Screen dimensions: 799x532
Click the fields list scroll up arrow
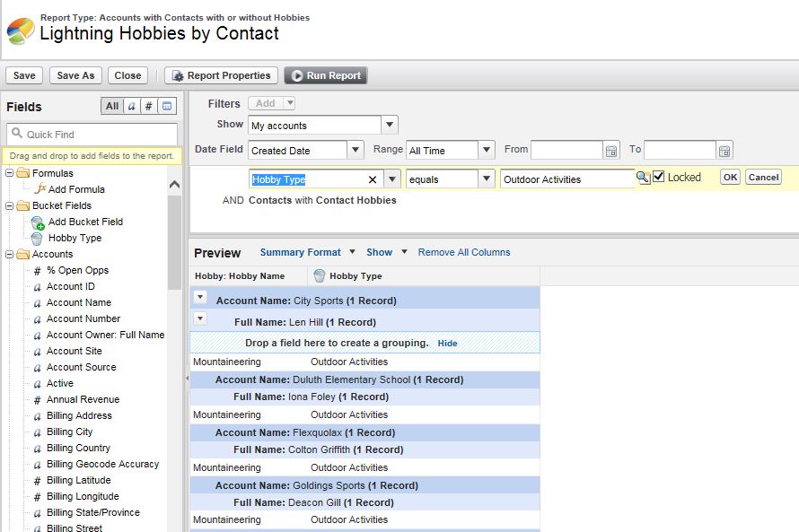[x=174, y=184]
